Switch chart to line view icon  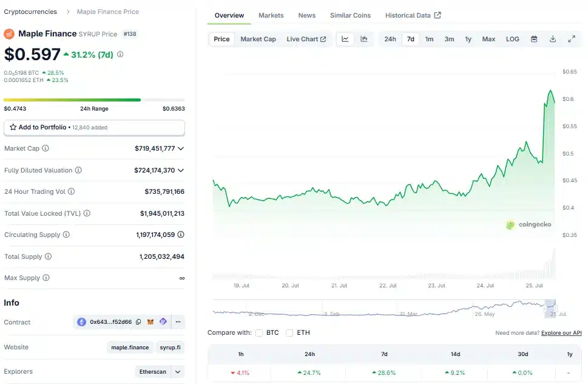pyautogui.click(x=345, y=39)
